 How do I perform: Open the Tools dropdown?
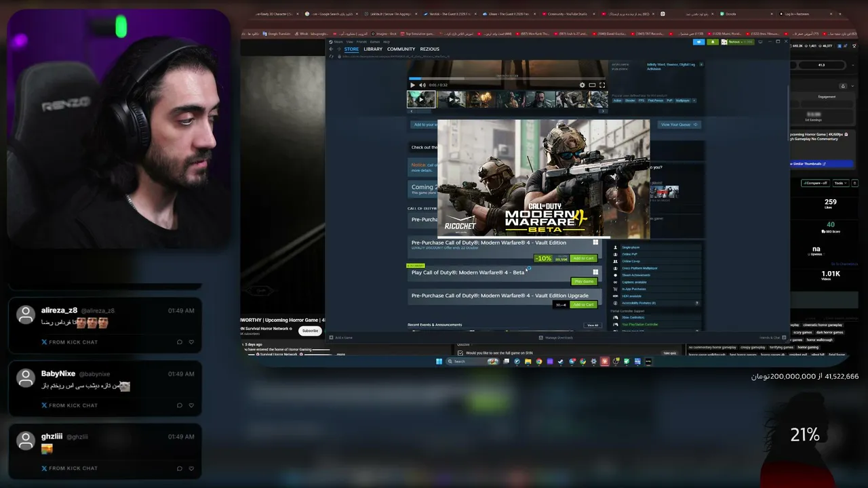[841, 183]
